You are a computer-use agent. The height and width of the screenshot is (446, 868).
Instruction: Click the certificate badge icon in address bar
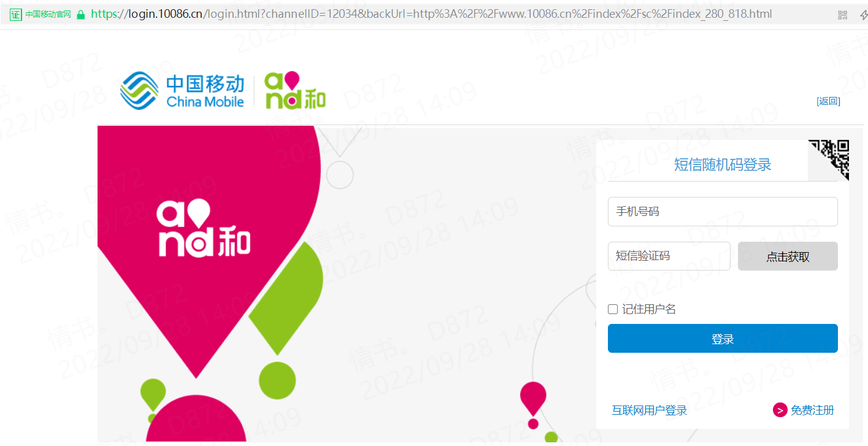pos(16,14)
